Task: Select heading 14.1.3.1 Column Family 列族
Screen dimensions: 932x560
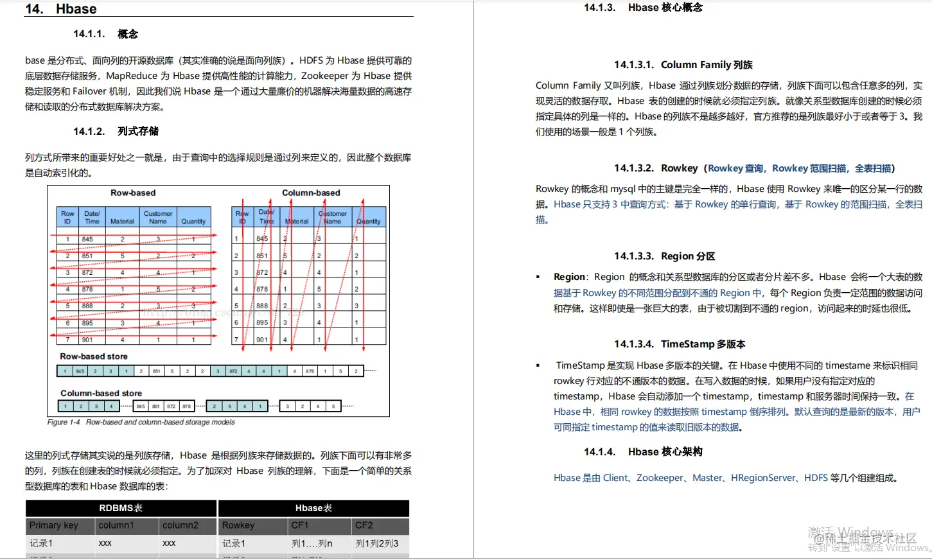Action: point(705,64)
